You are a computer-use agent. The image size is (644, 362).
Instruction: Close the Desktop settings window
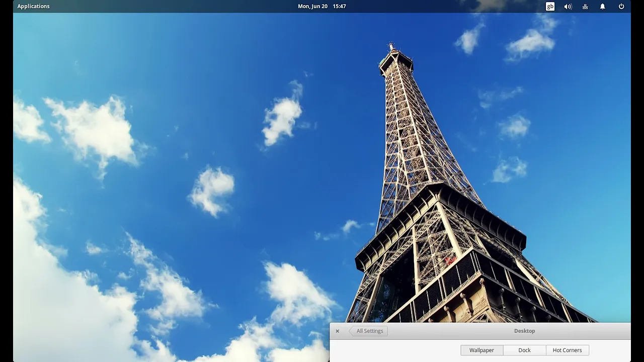337,331
